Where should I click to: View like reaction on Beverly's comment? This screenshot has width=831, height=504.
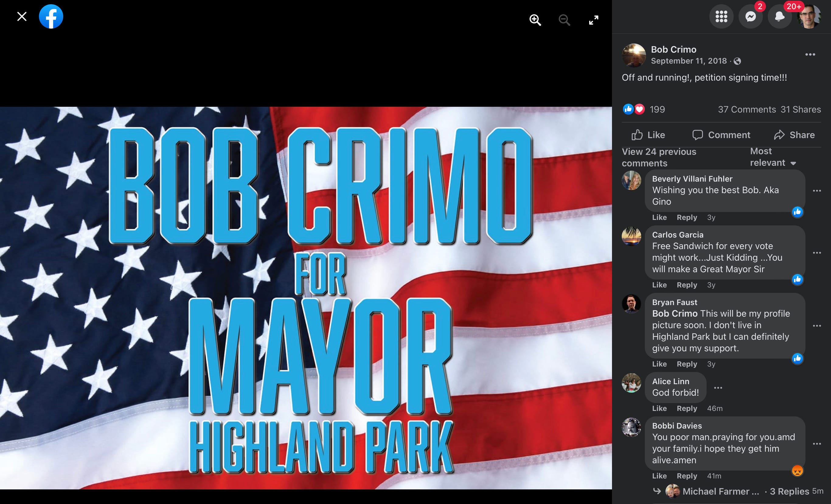click(x=797, y=212)
